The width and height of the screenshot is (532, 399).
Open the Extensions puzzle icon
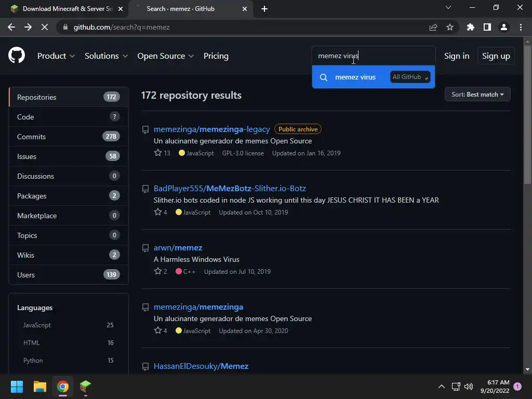click(470, 27)
